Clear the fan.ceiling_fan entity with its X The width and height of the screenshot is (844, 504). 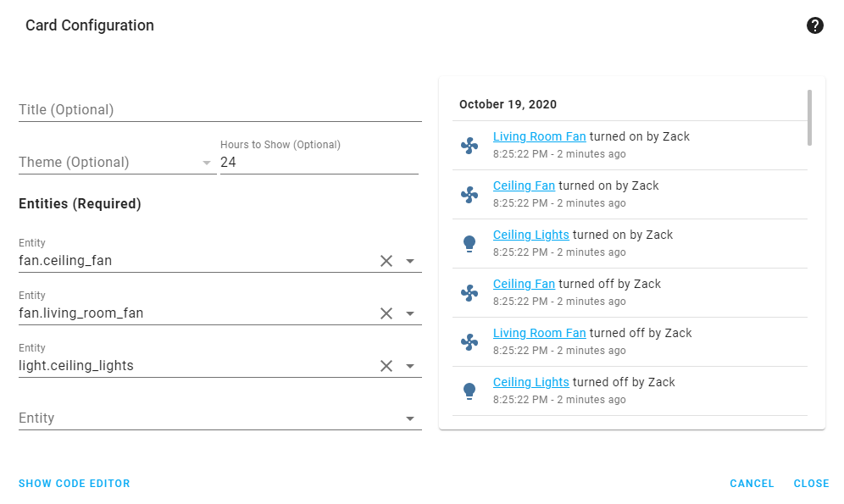click(x=386, y=260)
